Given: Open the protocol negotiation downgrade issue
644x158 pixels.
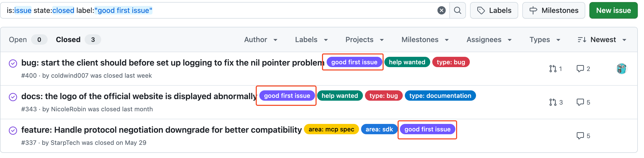Looking at the screenshot, I should coord(162,130).
